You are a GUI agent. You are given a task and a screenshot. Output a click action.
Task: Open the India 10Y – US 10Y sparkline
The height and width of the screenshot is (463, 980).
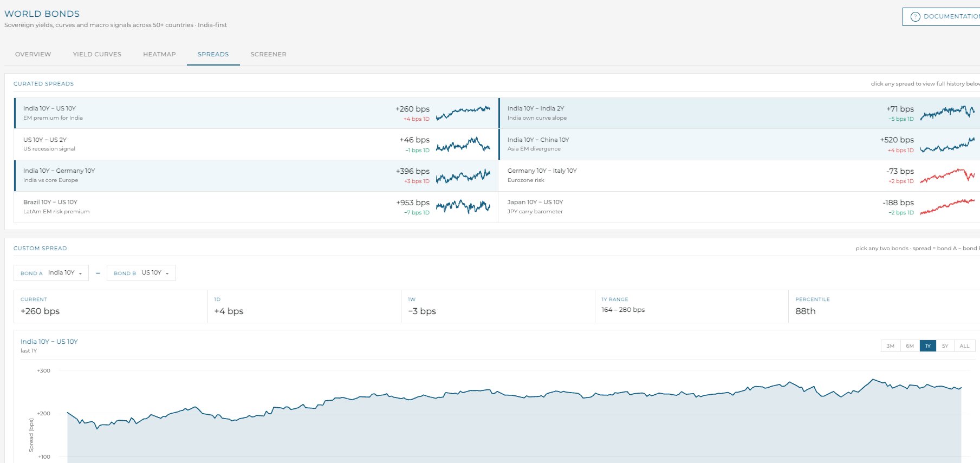[463, 113]
